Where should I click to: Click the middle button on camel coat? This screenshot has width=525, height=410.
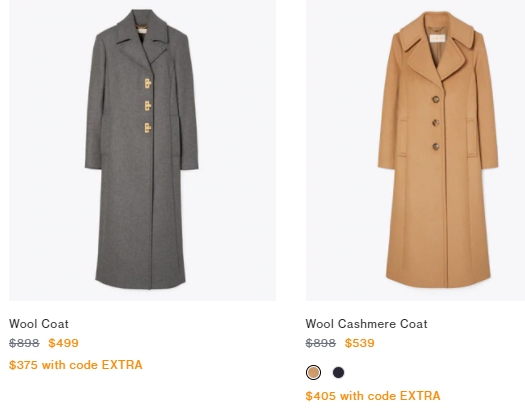(x=436, y=123)
